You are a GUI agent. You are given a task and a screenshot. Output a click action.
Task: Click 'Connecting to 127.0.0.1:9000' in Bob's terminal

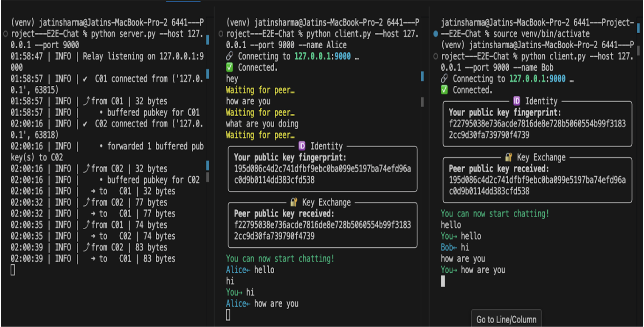(513, 79)
